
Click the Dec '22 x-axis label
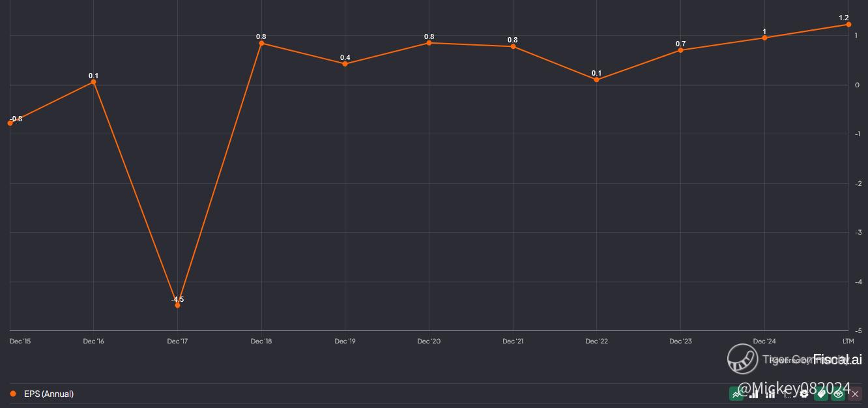[x=596, y=341]
